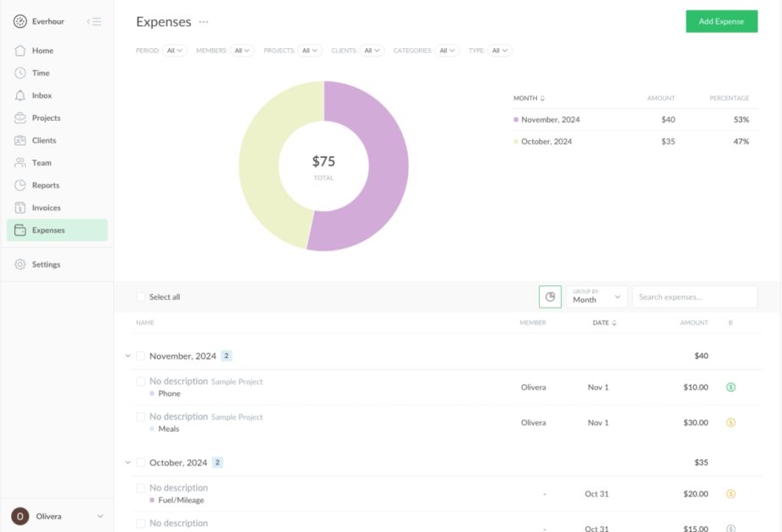Viewport: 782px width, 532px height.
Task: Check the November, 2024 group checkbox
Action: [142, 356]
